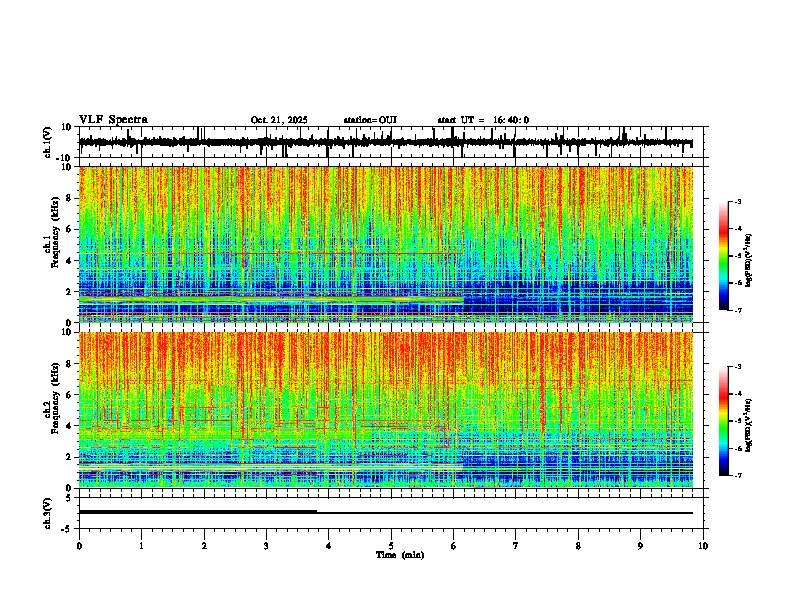Click the ch.2 colorbar "log(PSD)" units label
This screenshot has height=612, width=792.
click(749, 425)
